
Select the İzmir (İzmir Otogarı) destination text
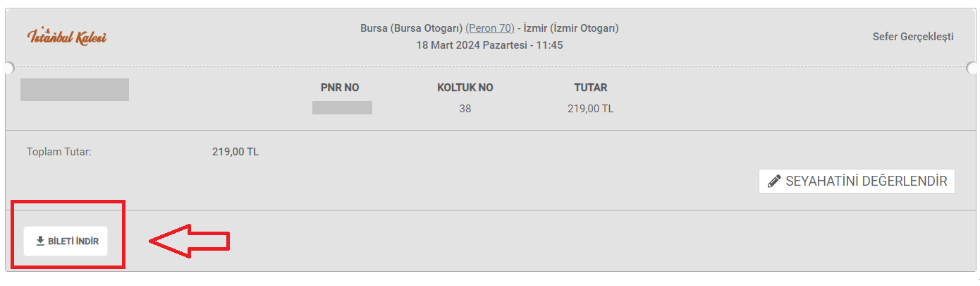click(571, 29)
